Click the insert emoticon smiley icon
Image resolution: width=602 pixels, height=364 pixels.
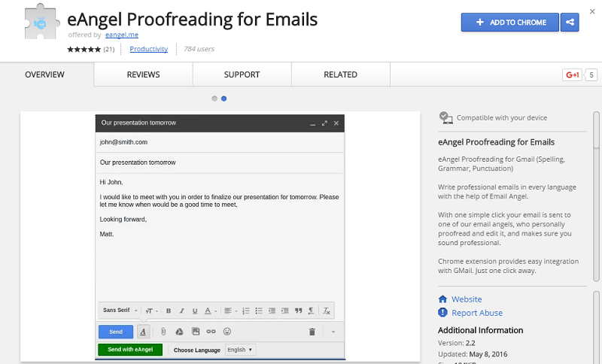227,332
